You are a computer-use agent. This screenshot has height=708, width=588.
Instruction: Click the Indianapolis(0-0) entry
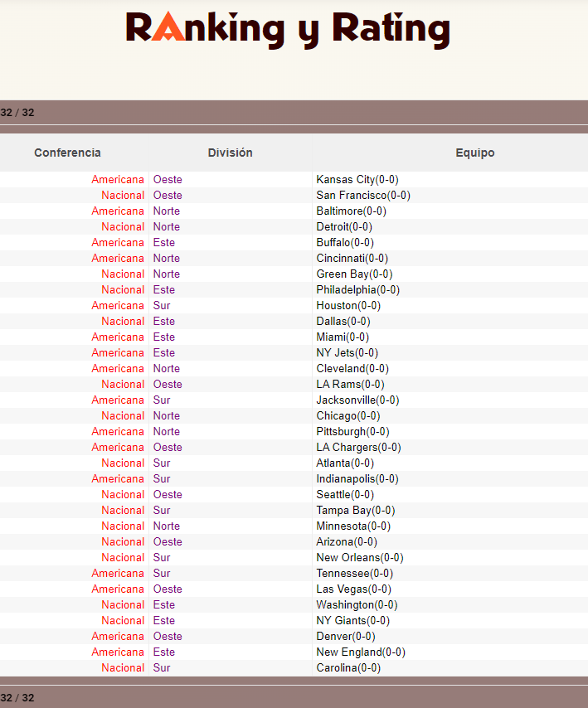[x=357, y=478]
